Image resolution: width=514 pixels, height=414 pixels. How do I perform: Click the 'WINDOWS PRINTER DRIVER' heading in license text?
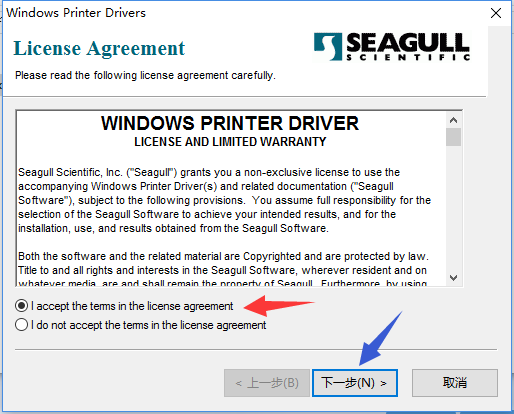tap(230, 123)
